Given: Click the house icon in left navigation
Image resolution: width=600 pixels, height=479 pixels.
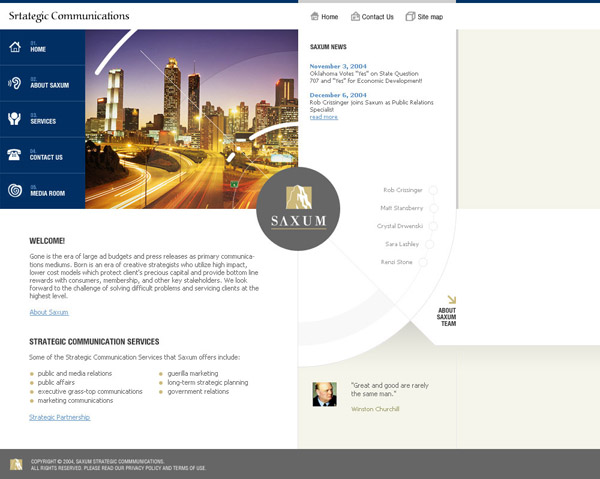Looking at the screenshot, I should (x=15, y=46).
